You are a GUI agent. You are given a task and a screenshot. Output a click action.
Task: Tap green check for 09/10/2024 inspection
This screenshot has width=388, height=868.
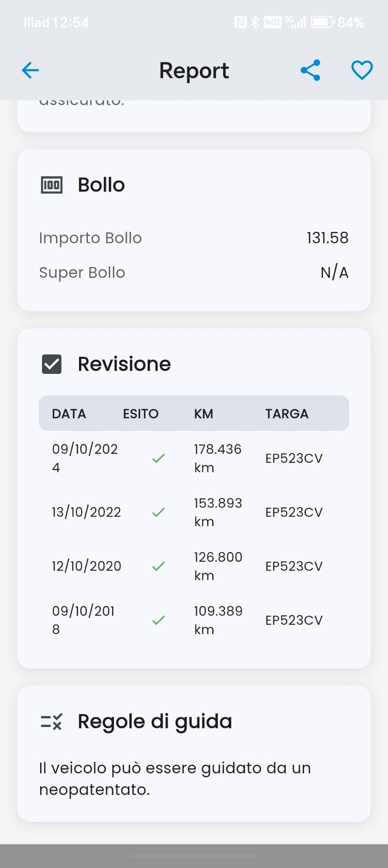(159, 458)
